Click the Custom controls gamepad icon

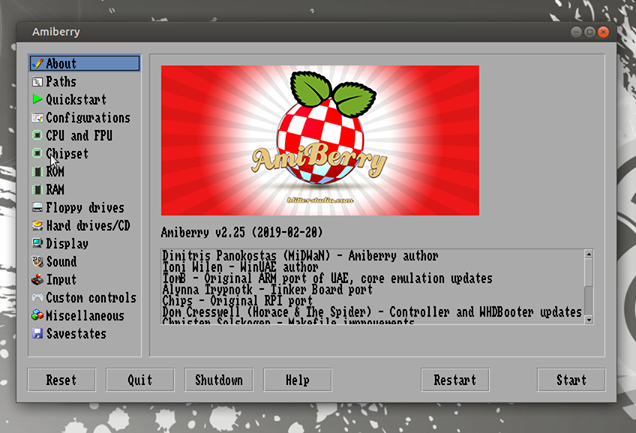(37, 298)
